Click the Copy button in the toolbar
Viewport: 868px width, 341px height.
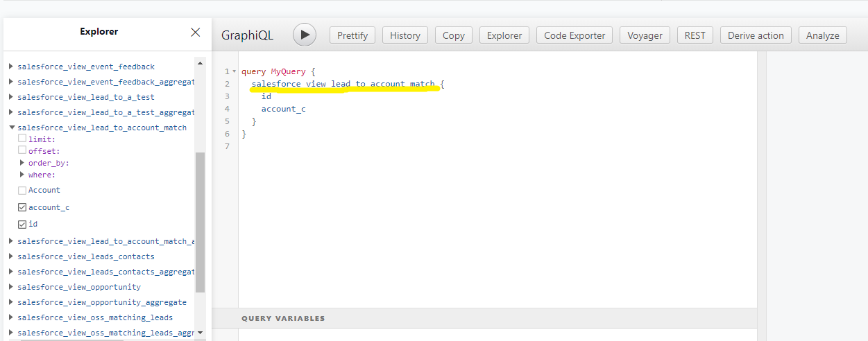point(454,35)
